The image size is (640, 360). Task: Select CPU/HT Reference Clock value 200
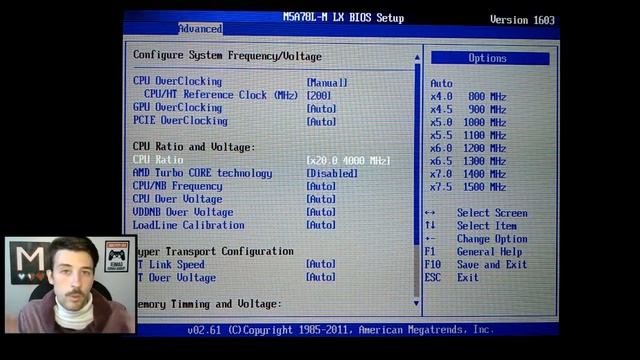click(319, 96)
